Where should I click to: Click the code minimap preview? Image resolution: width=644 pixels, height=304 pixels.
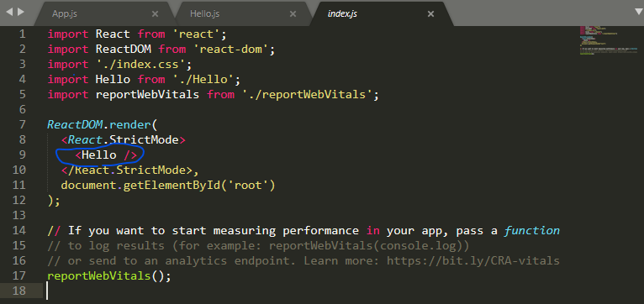coord(608,41)
